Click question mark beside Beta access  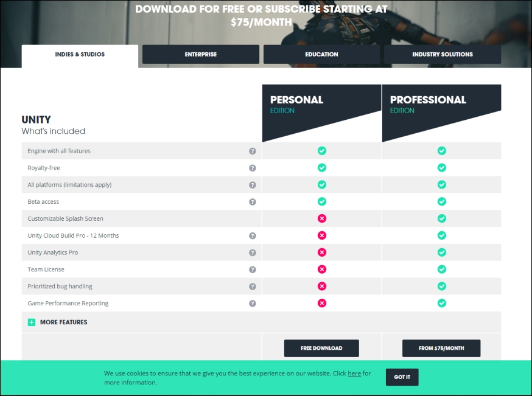(x=253, y=202)
